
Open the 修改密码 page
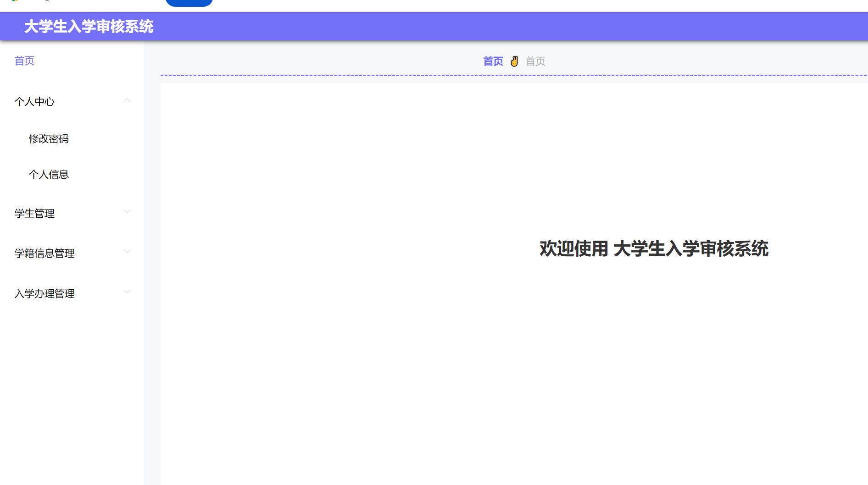point(49,139)
